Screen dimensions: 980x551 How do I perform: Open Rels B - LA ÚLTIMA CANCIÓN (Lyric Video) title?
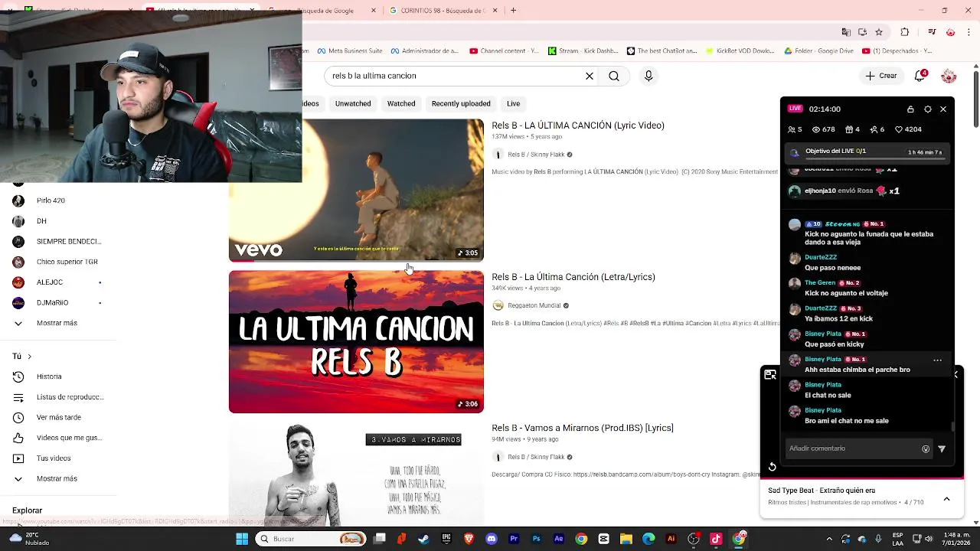point(578,126)
